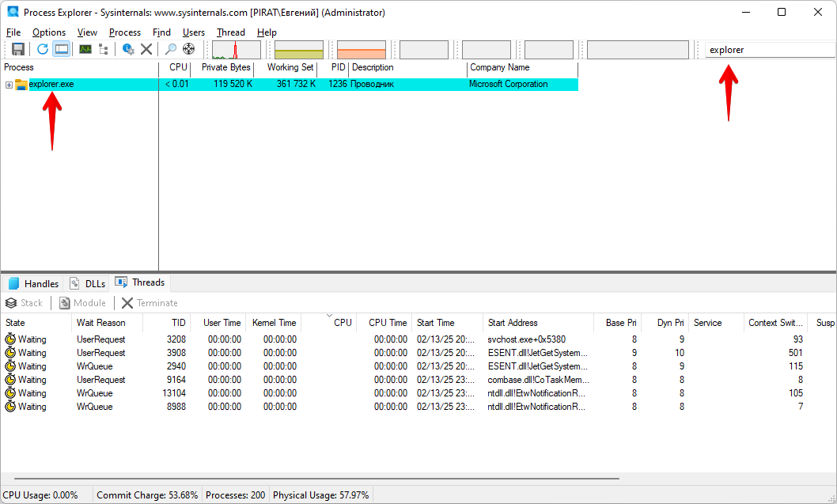
Task: Click the orange physical memory mini graph
Action: pos(362,50)
